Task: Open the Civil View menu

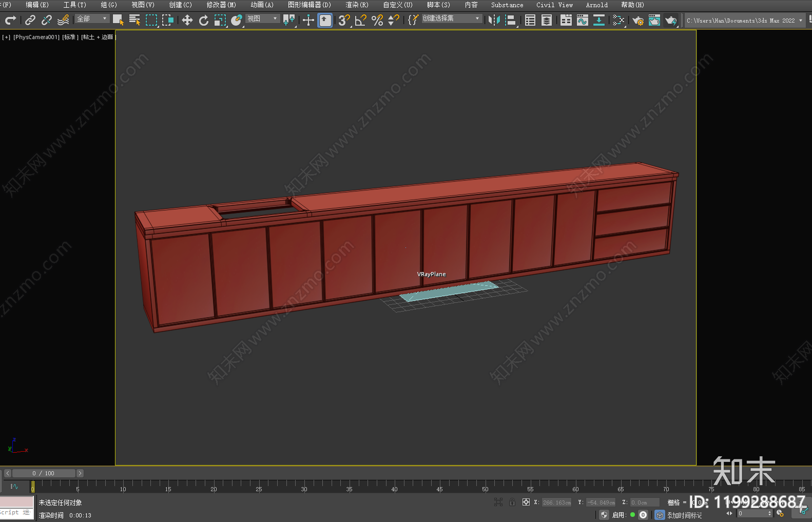Action: (554, 5)
